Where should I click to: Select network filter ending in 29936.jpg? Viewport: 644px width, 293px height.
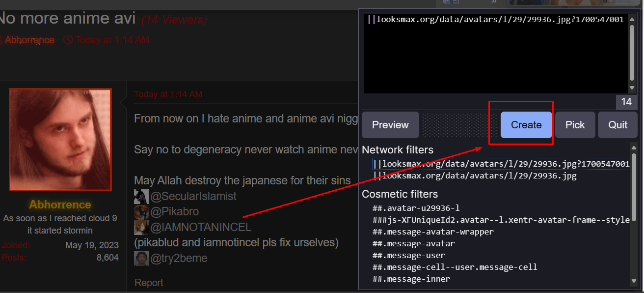pyautogui.click(x=475, y=176)
